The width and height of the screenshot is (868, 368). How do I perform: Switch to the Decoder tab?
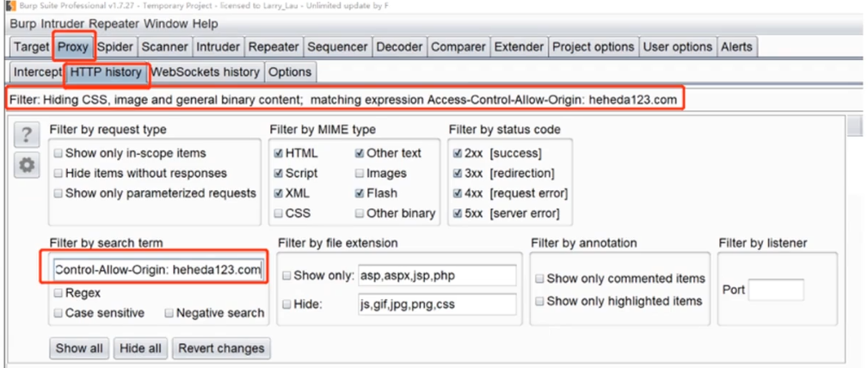point(399,47)
